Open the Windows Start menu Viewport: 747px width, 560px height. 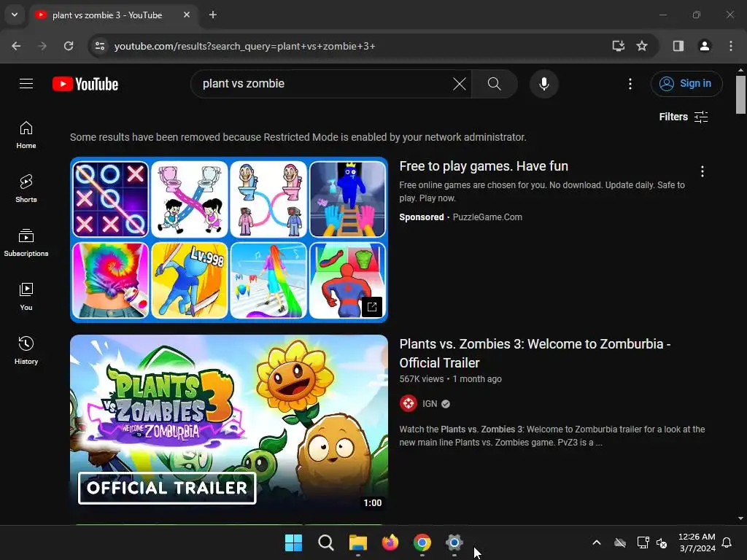click(x=293, y=542)
